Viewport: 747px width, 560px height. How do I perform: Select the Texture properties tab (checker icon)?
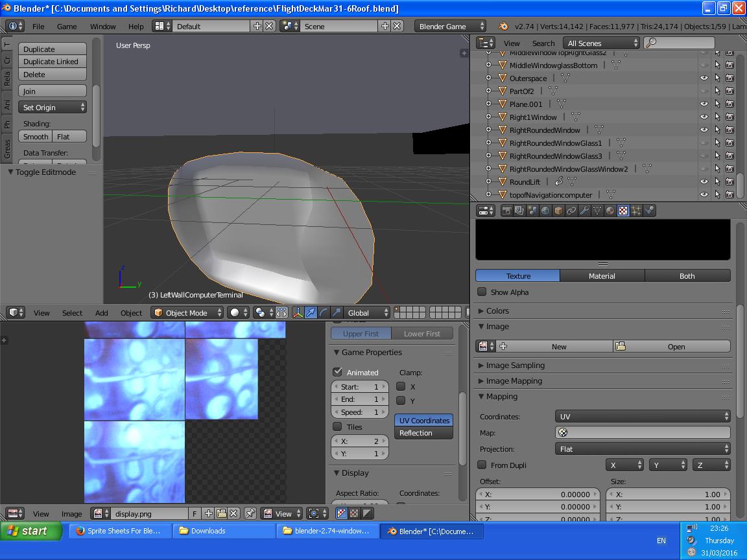(623, 211)
